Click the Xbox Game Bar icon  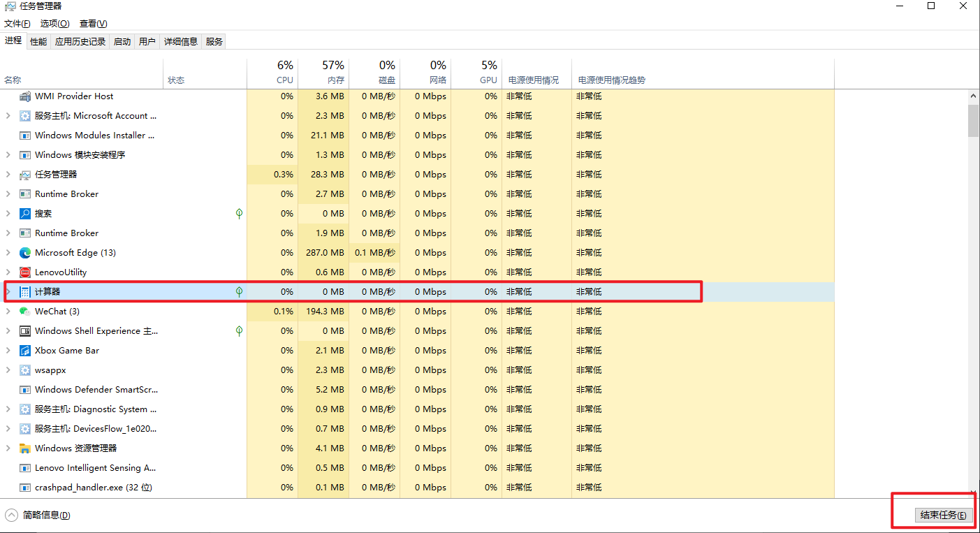click(25, 351)
